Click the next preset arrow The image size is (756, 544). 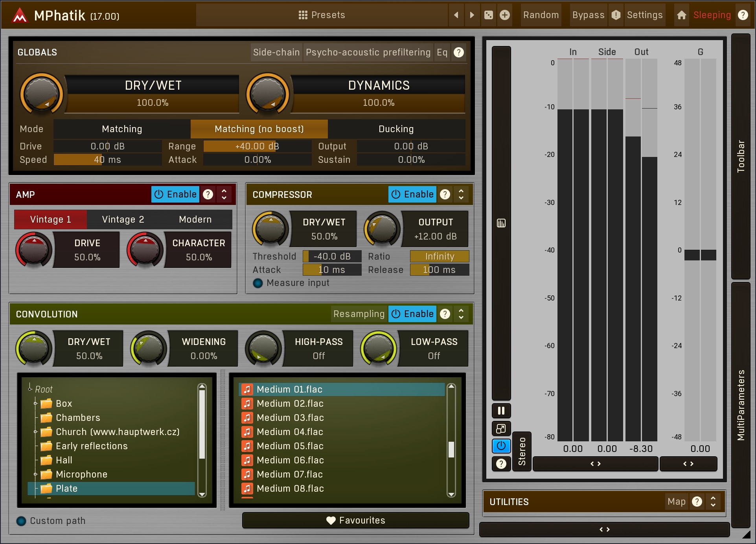point(472,15)
